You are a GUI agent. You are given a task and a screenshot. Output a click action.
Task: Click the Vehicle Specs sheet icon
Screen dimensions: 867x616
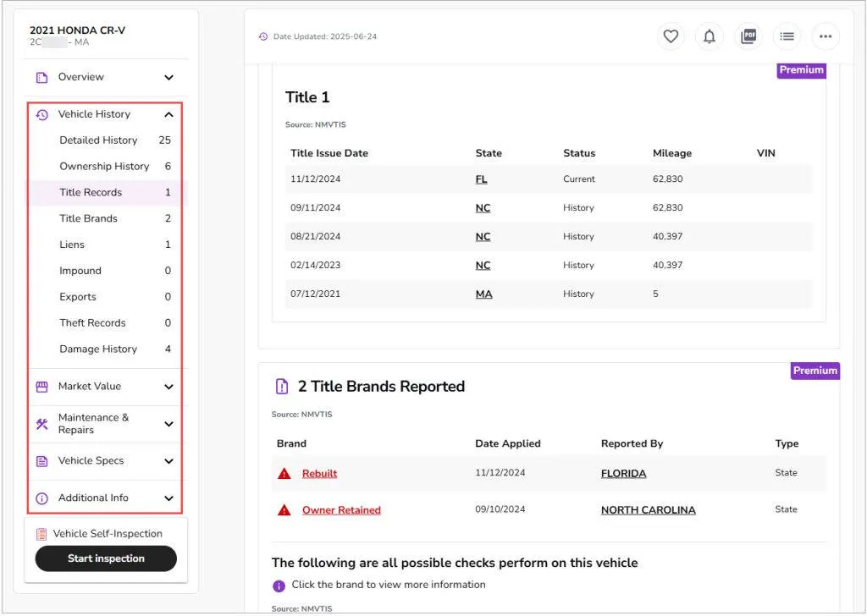[x=42, y=461]
